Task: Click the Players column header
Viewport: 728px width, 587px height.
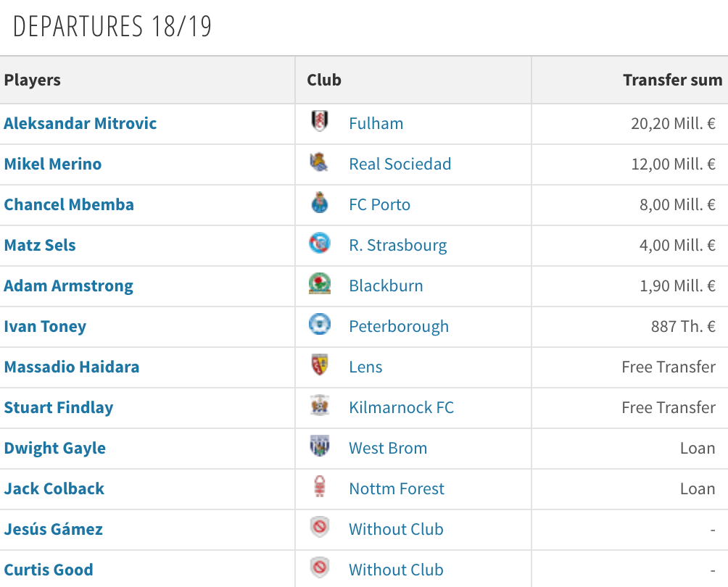Action: pyautogui.click(x=33, y=80)
